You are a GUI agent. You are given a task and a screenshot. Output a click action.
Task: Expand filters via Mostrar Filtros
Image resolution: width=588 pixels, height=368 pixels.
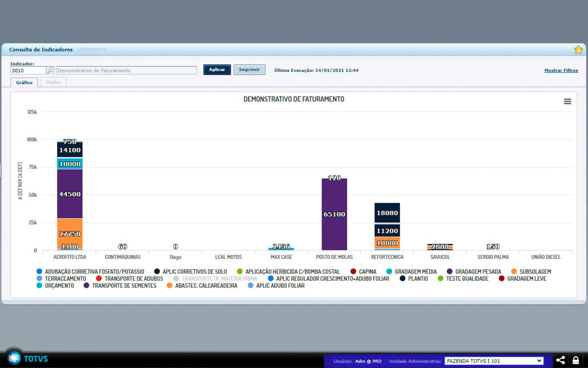561,70
